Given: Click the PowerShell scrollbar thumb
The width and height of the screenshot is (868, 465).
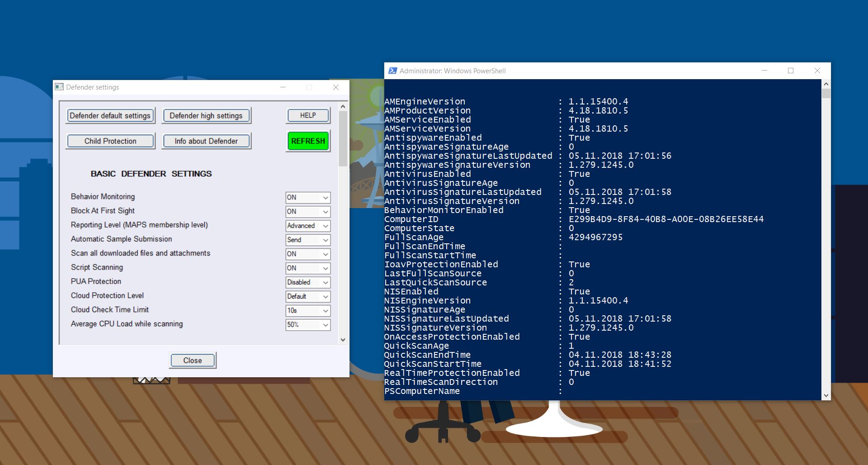Looking at the screenshot, I should 826,93.
